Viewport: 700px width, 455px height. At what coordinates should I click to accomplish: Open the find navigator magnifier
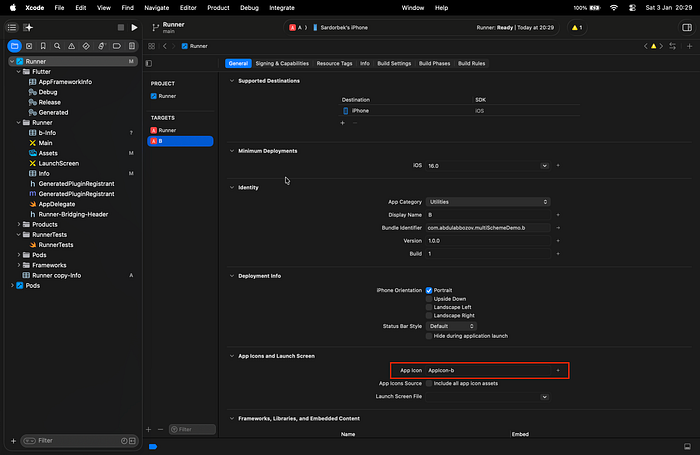57,46
